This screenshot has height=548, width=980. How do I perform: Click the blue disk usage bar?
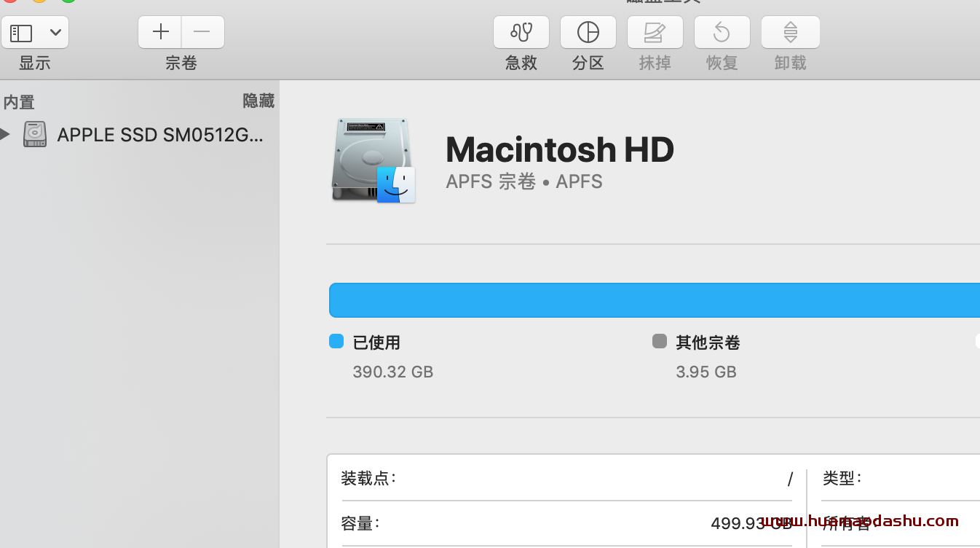tap(655, 300)
